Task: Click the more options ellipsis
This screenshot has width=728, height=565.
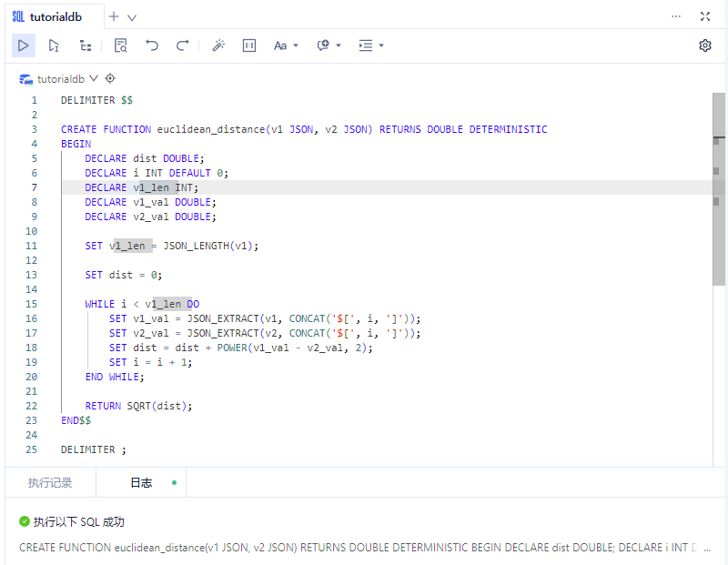Action: point(676,16)
